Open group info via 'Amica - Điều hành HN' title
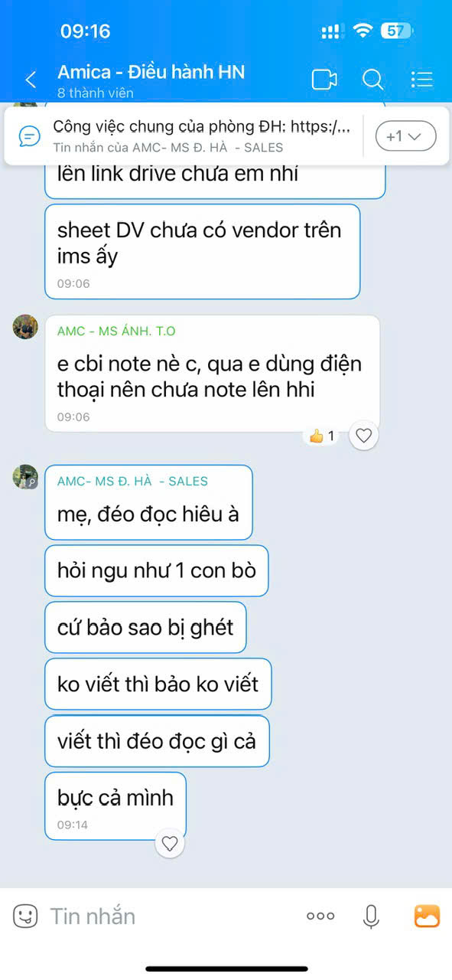Viewport: 452px width, 980px height. pyautogui.click(x=151, y=73)
